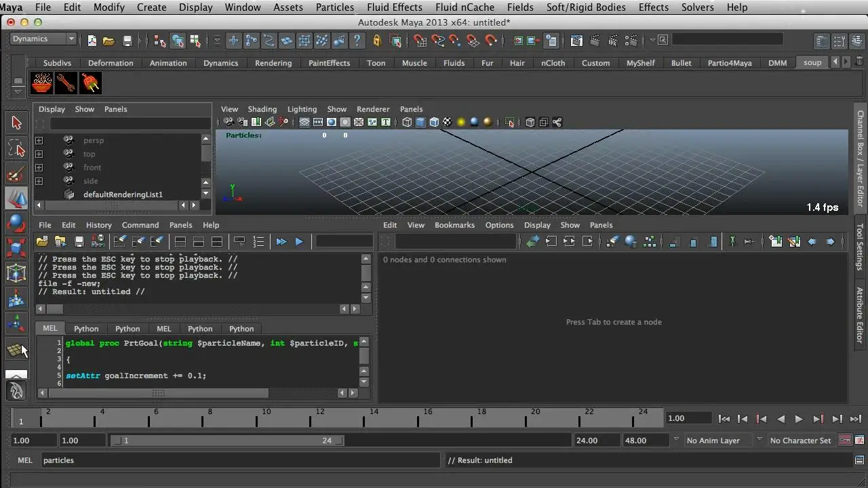Screen dimensions: 868x488
Task: Click the electric plug shelf icon
Action: pyautogui.click(x=90, y=83)
